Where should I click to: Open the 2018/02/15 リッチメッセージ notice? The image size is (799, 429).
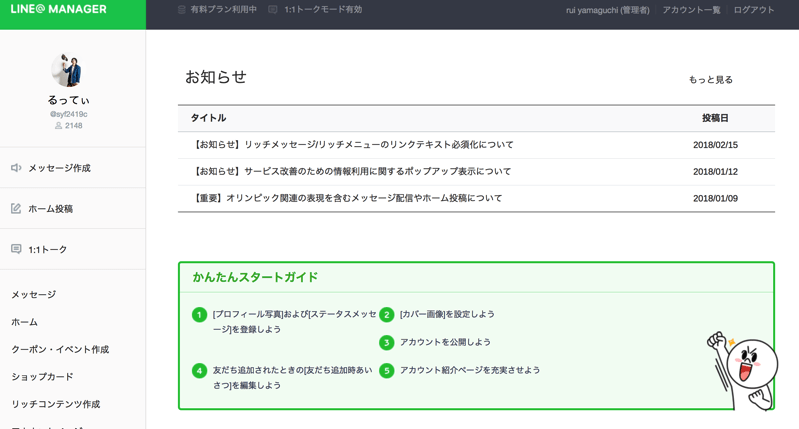(x=352, y=145)
